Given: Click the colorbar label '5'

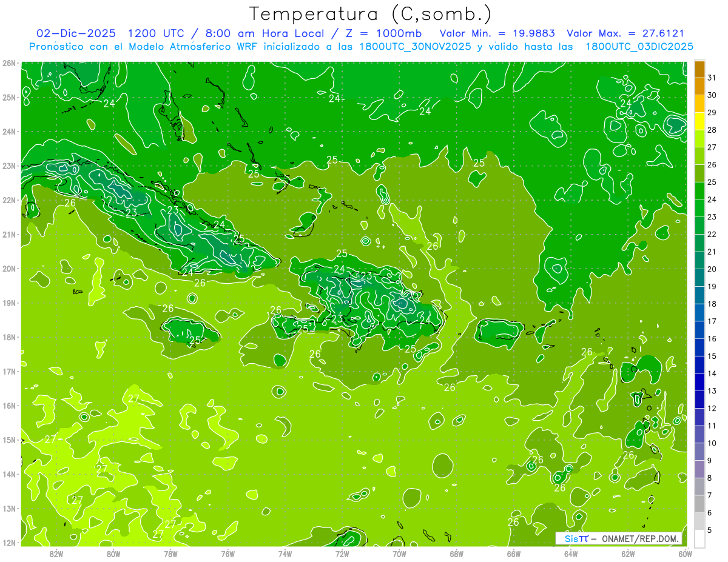Looking at the screenshot, I should (710, 530).
